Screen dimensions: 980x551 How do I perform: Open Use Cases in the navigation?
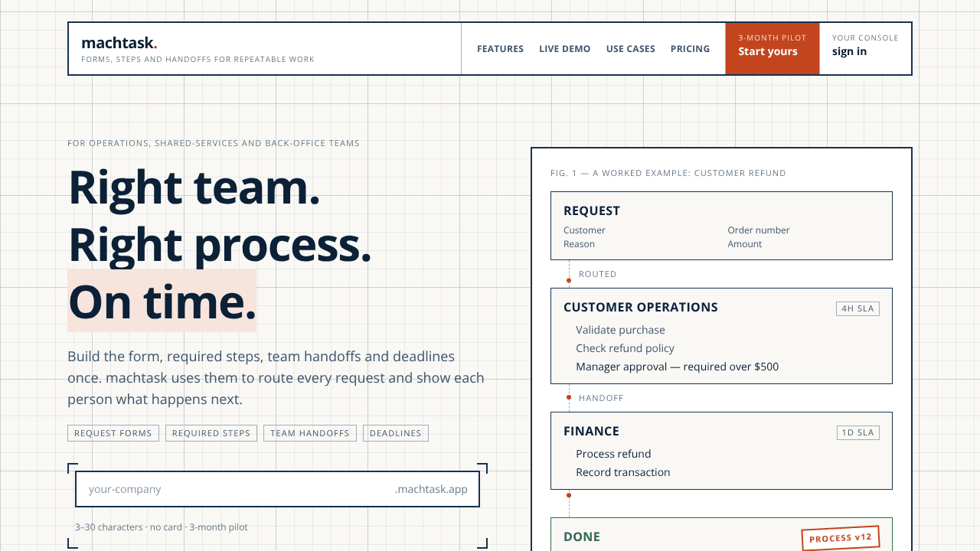(x=631, y=49)
